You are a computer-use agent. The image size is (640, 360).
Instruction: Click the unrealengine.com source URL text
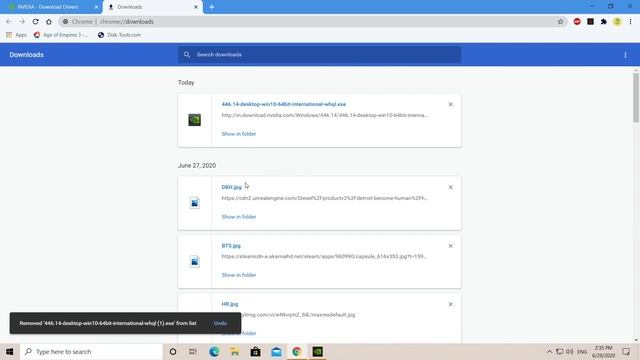click(324, 198)
